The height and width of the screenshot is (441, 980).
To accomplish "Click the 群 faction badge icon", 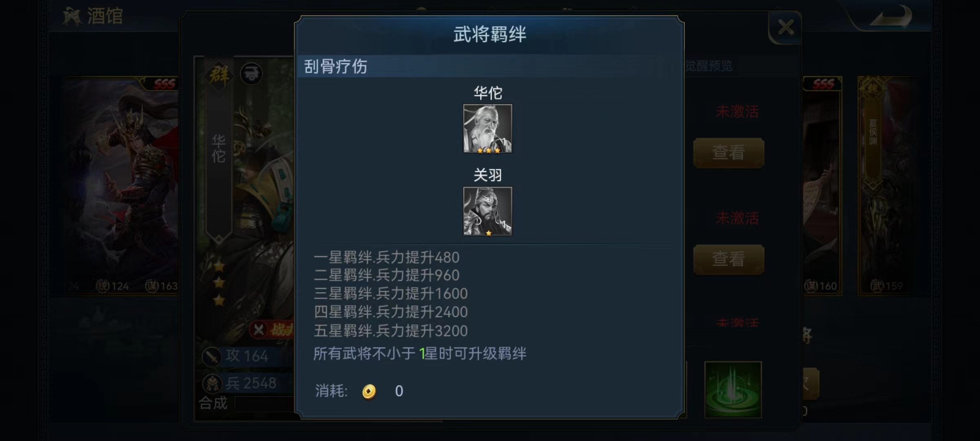I will tap(219, 75).
